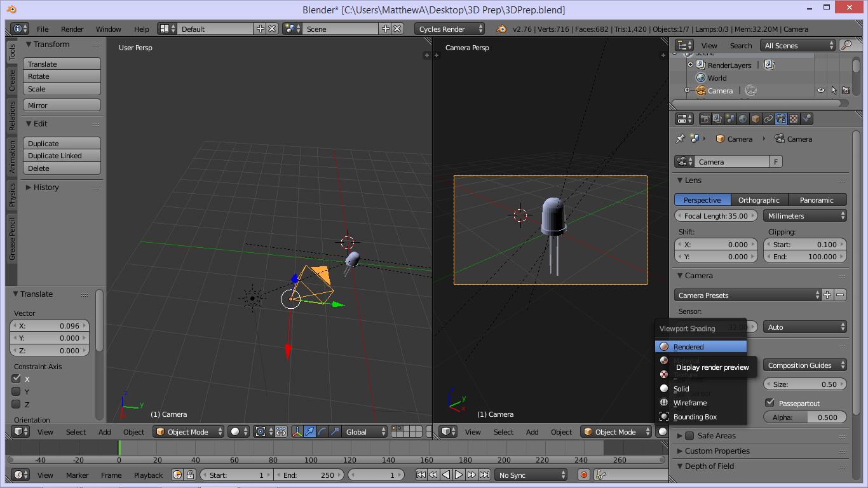Open the Millimeters lens unit dropdown

tap(805, 215)
